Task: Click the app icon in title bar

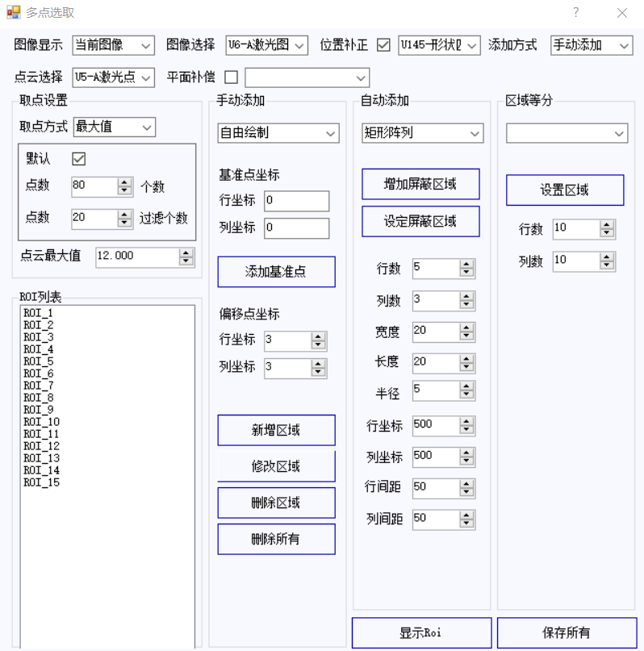Action: click(13, 13)
